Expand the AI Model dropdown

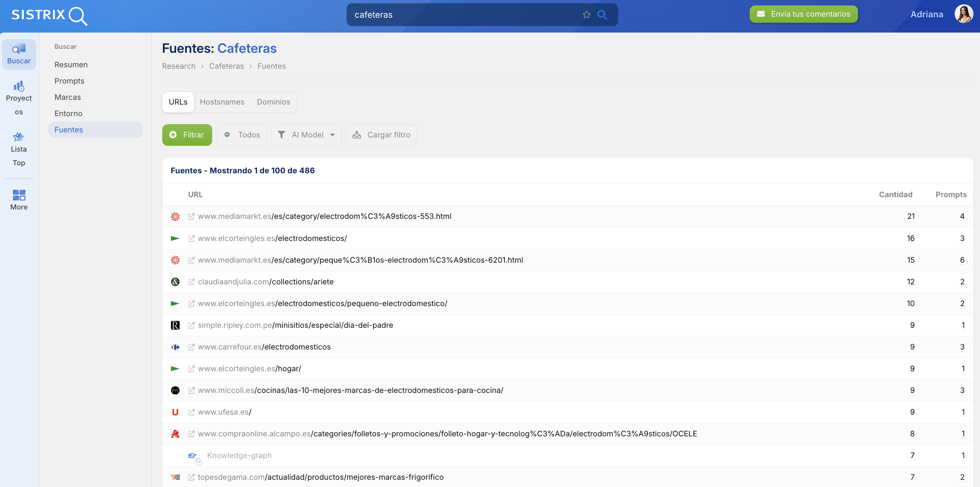click(306, 135)
